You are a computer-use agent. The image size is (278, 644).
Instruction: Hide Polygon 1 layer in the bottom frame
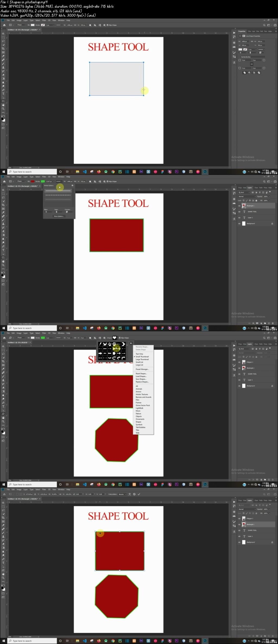[x=239, y=518]
